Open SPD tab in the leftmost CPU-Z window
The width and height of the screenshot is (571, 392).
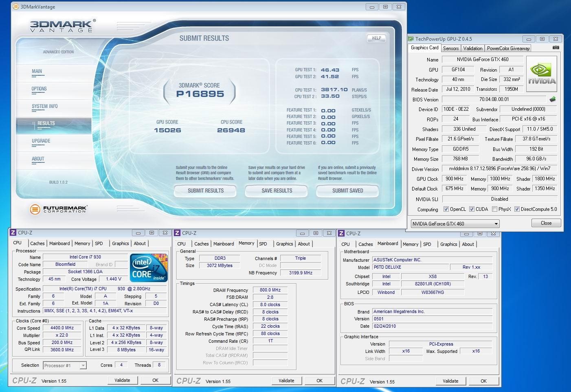tap(99, 243)
